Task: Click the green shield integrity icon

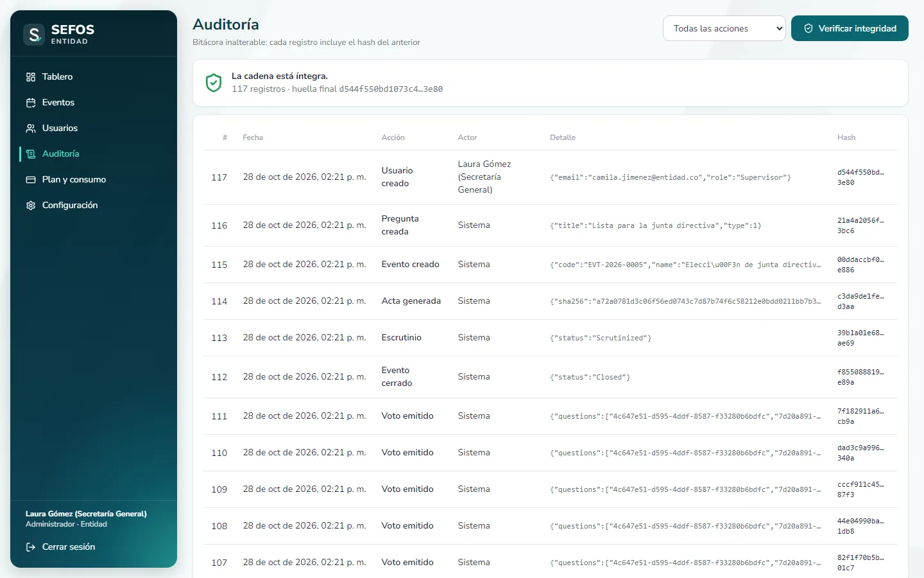Action: pyautogui.click(x=214, y=83)
